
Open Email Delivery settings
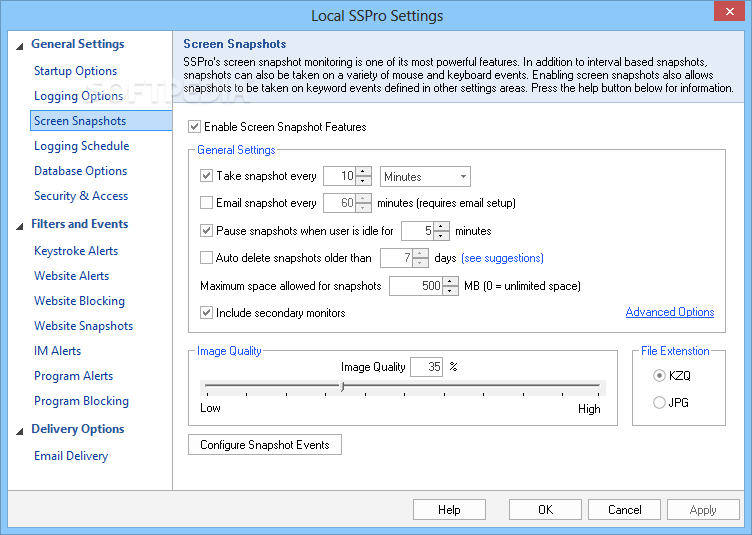(71, 456)
